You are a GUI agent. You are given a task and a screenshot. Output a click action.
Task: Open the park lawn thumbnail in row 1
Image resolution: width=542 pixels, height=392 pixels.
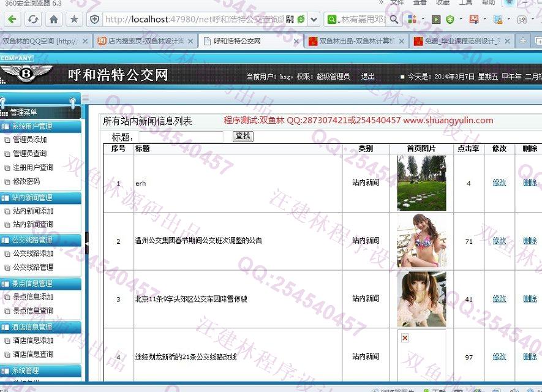pyautogui.click(x=421, y=183)
